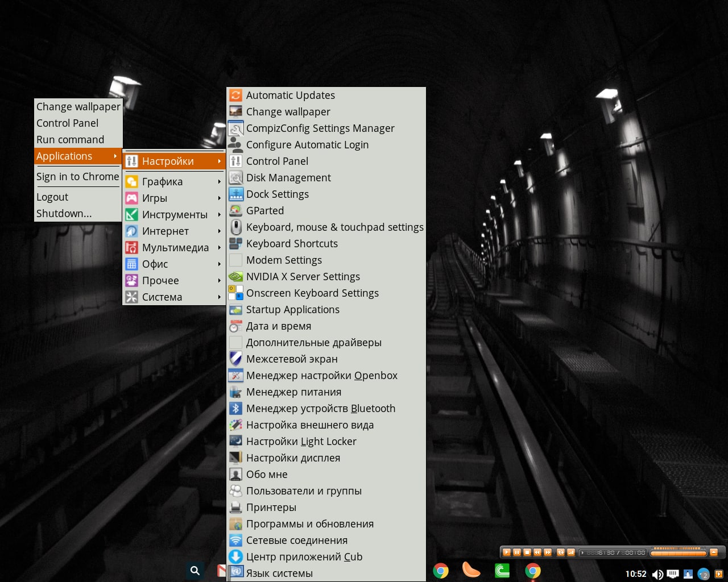Open Startup Applications

(x=326, y=310)
